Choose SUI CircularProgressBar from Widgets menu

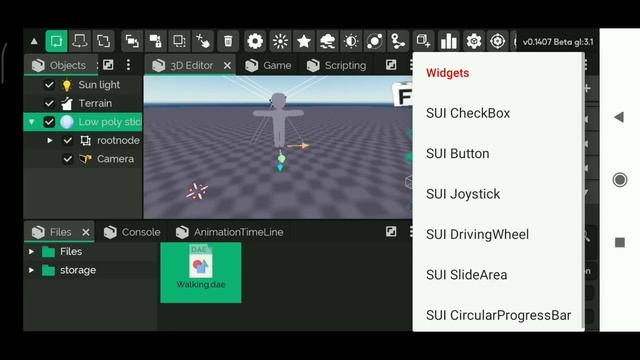tap(498, 314)
